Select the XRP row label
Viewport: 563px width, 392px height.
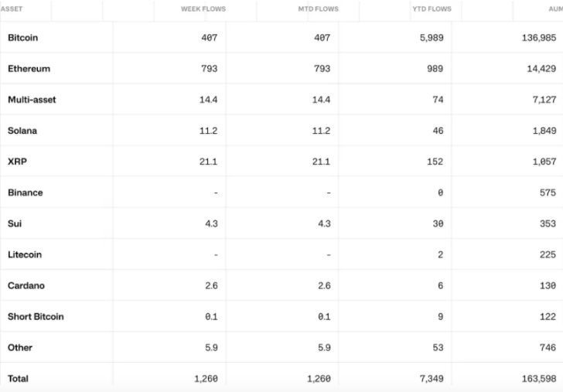pyautogui.click(x=17, y=161)
